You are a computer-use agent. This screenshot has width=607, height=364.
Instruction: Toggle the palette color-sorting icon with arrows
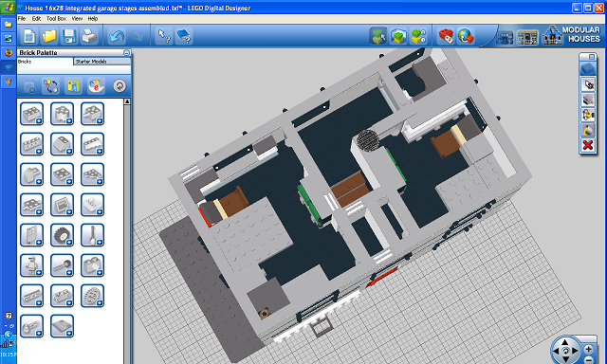pos(50,86)
